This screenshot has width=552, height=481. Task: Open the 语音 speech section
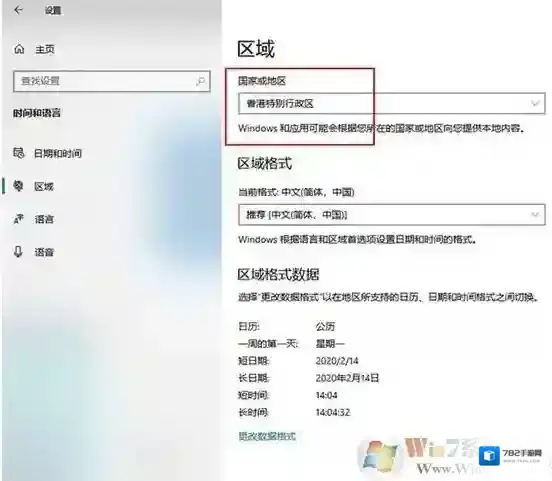[x=44, y=252]
